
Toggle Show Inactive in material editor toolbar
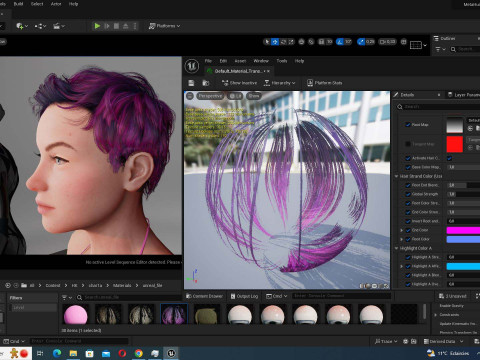239,83
